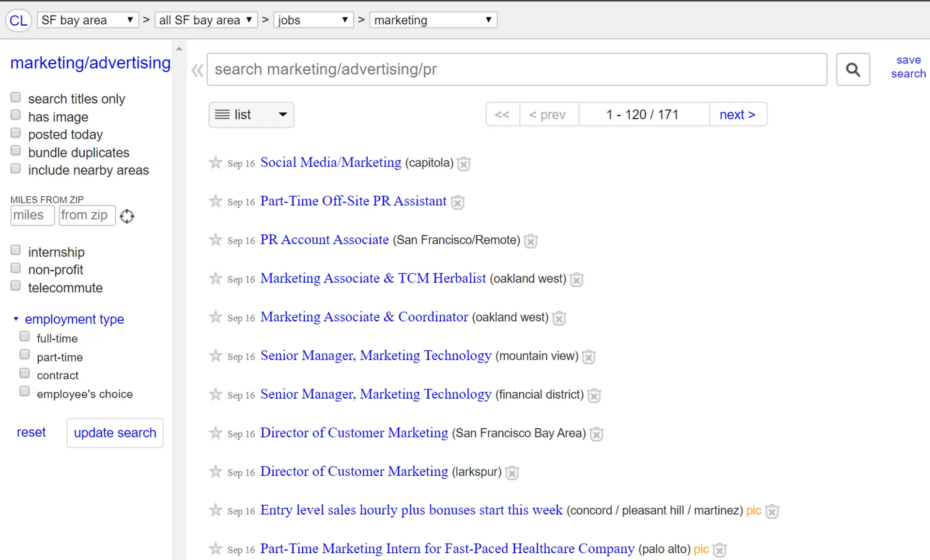Click the update search button
The height and width of the screenshot is (560, 930).
click(x=115, y=433)
